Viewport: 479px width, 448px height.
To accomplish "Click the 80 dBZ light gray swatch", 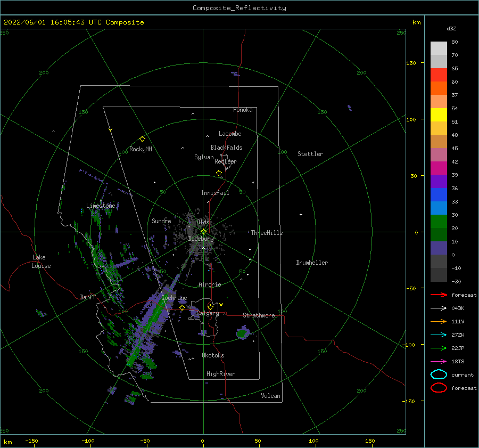I will click(x=439, y=48).
